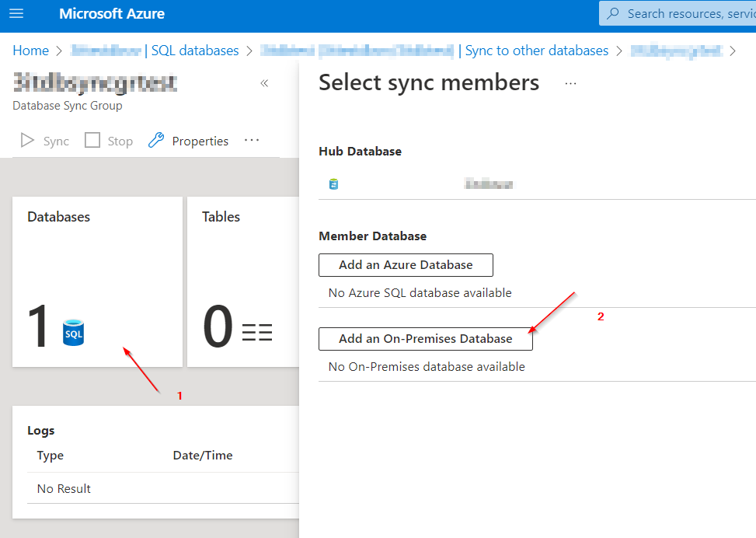Click the No Result text in Logs
756x538 pixels.
[64, 489]
